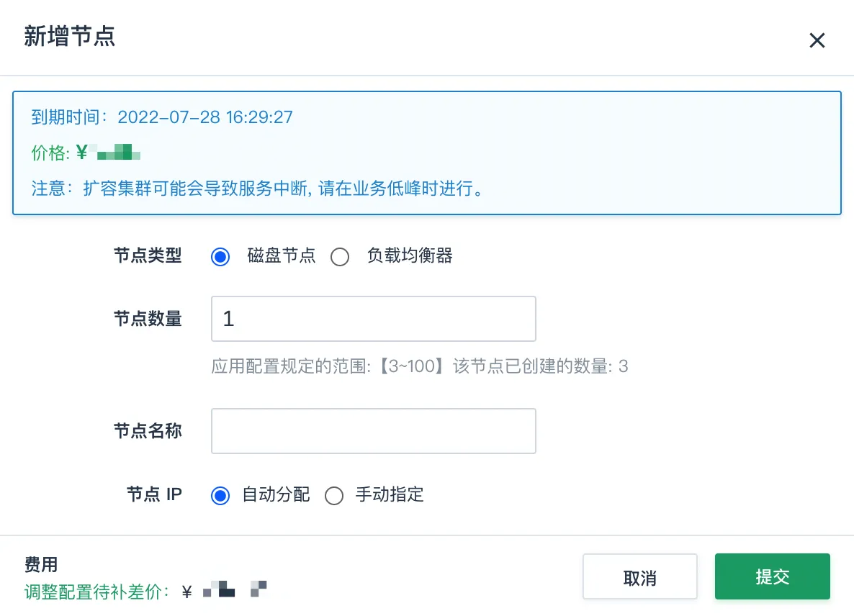This screenshot has width=854, height=616.
Task: Click the 取消 button
Action: click(x=640, y=577)
